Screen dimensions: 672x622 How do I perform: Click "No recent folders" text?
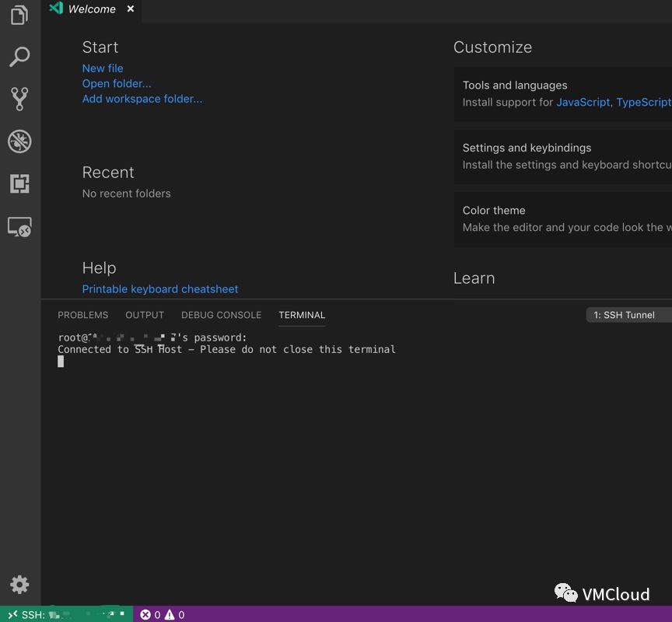(x=127, y=194)
